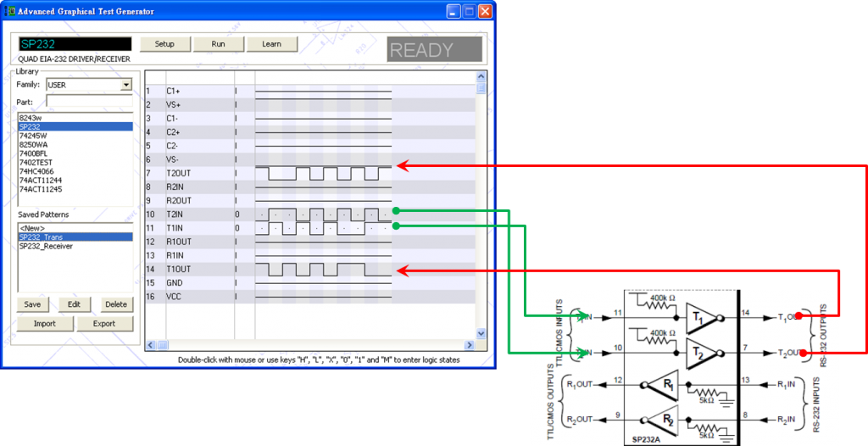868x446 pixels.
Task: Select pin row T2IN
Action: [310, 215]
